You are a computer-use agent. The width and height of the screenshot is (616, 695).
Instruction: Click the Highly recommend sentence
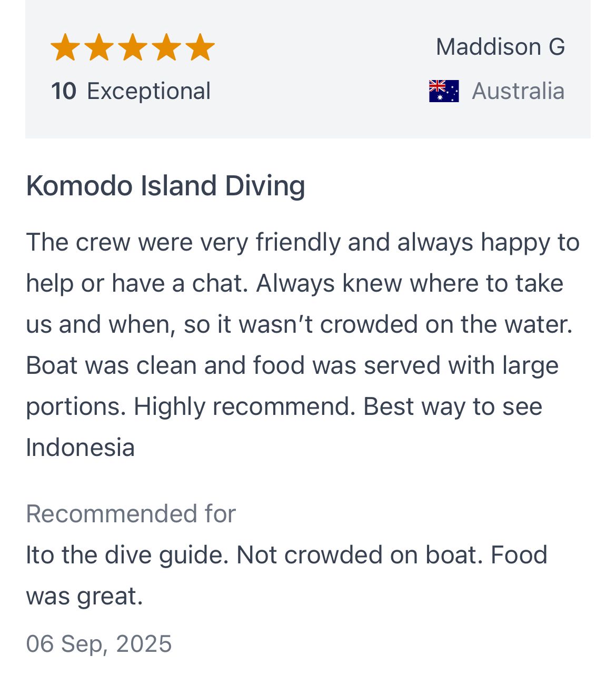click(x=245, y=406)
